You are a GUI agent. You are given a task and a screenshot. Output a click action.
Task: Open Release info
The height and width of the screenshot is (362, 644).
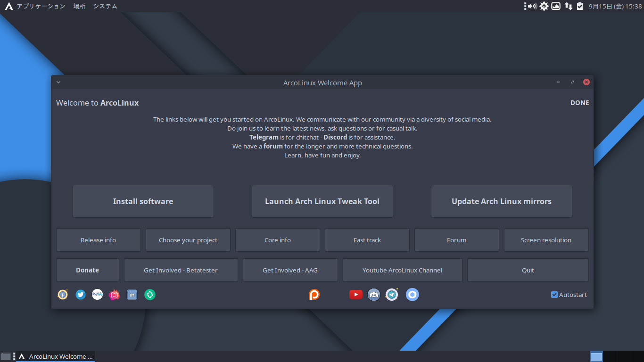pos(99,240)
